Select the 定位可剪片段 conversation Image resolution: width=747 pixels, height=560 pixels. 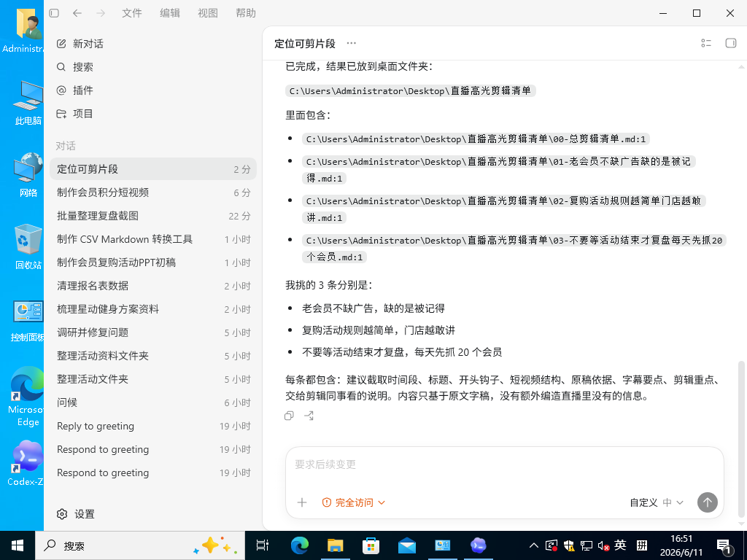pos(153,169)
